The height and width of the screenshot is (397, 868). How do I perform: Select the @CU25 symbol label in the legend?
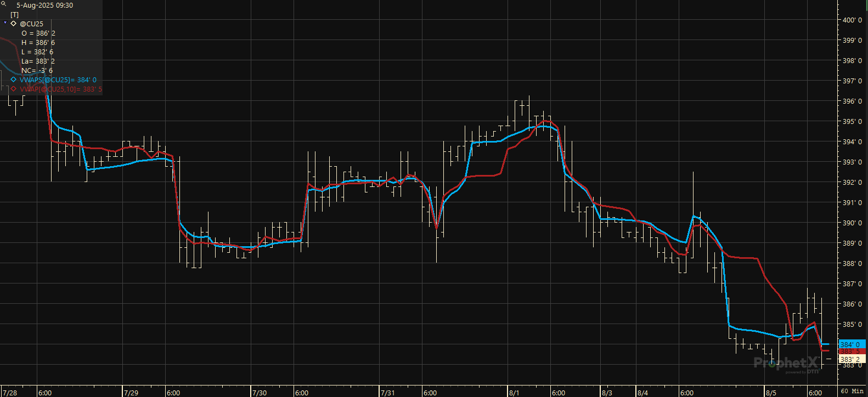(x=31, y=24)
